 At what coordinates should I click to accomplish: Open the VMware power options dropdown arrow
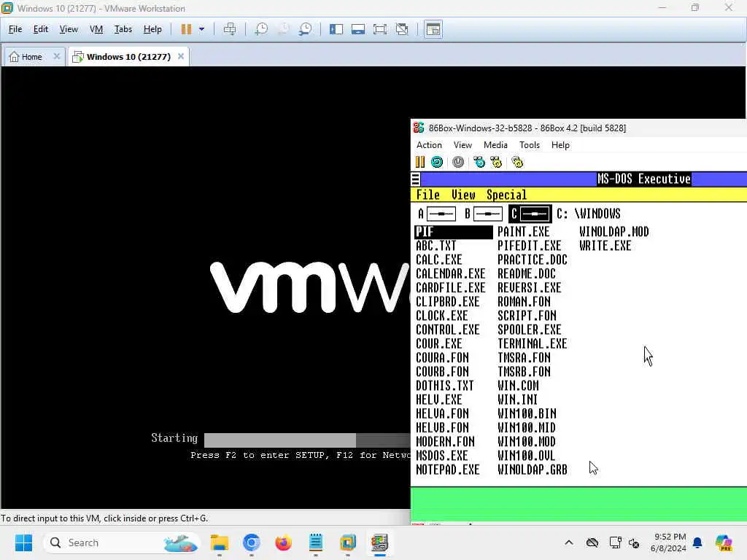(201, 29)
